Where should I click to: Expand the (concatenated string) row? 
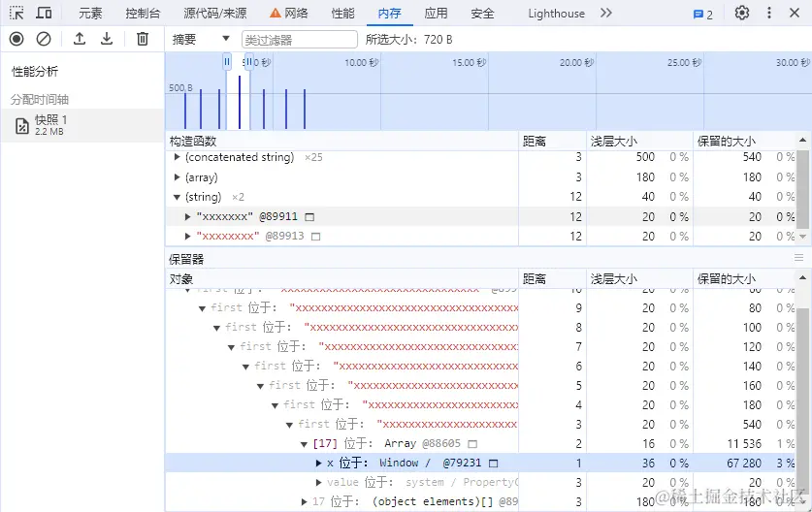click(x=178, y=157)
